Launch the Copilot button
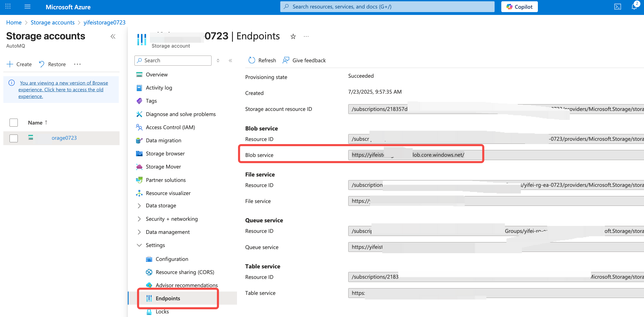 tap(519, 7)
